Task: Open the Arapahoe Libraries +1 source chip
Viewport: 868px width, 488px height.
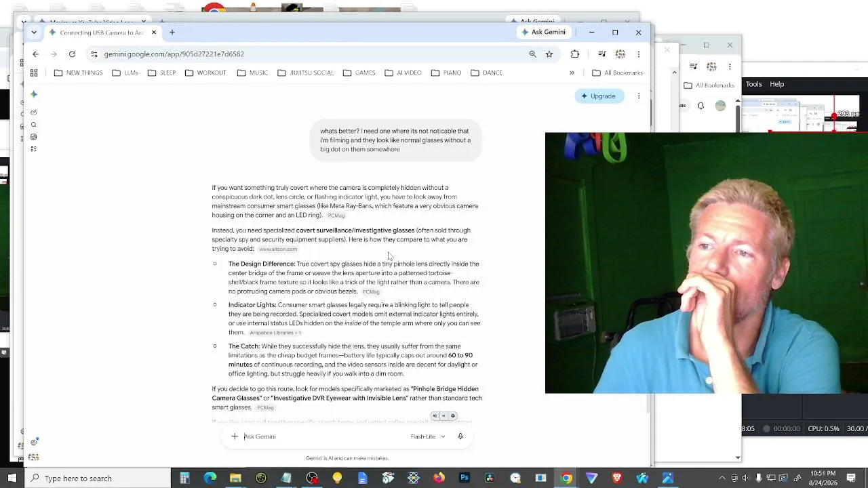Action: 275,333
